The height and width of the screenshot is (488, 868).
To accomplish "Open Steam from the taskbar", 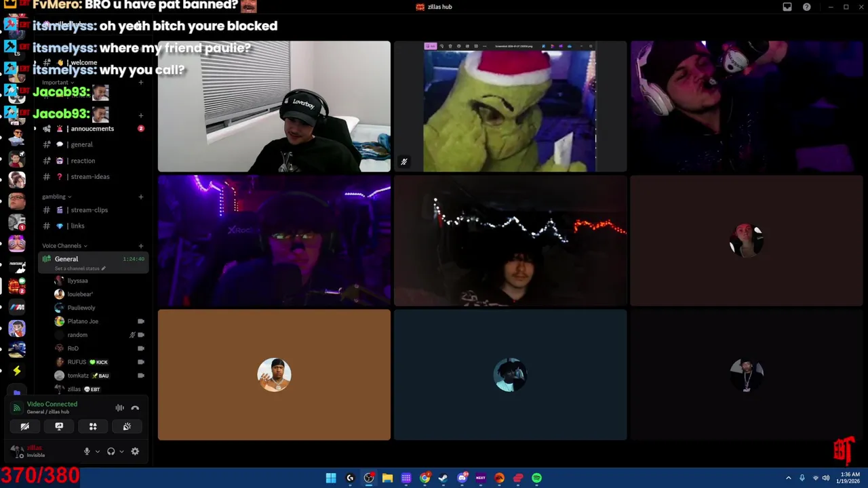I will 443,478.
